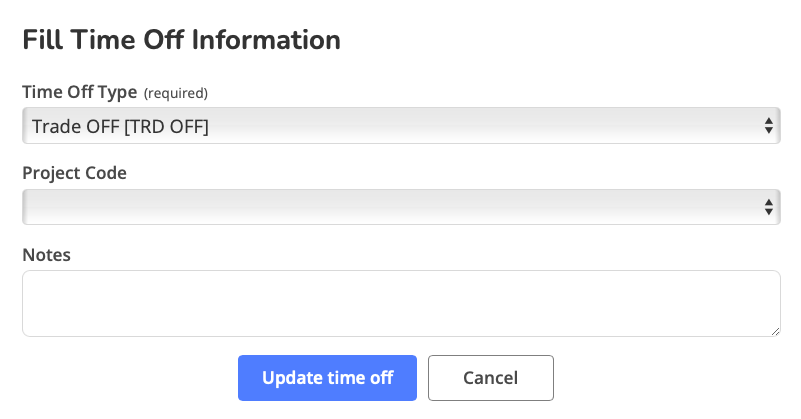
Task: Expand the Project Code dropdown
Action: (x=400, y=207)
